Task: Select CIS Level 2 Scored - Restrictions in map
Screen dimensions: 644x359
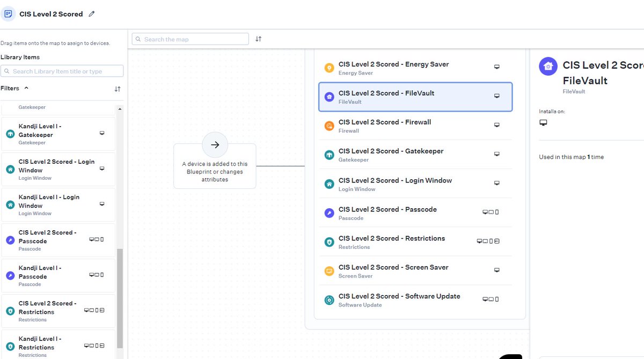Action: point(416,242)
